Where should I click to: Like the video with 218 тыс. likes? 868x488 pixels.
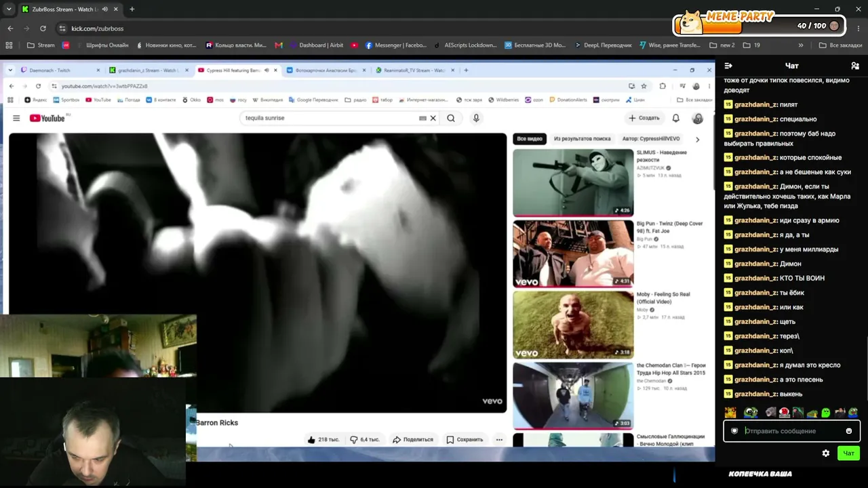click(x=323, y=439)
